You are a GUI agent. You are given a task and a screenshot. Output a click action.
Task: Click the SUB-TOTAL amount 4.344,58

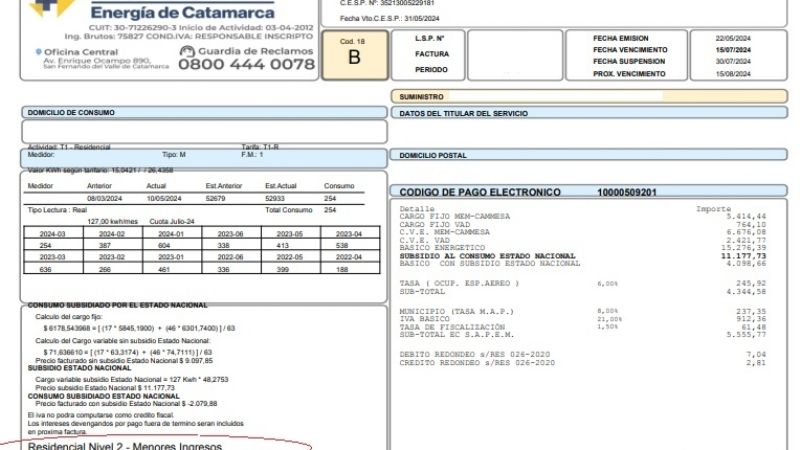tap(746, 292)
